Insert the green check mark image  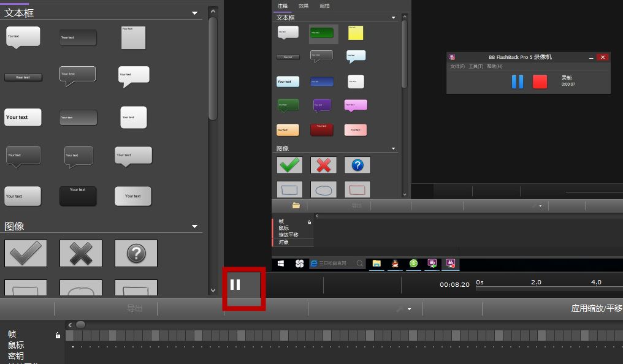click(x=289, y=165)
